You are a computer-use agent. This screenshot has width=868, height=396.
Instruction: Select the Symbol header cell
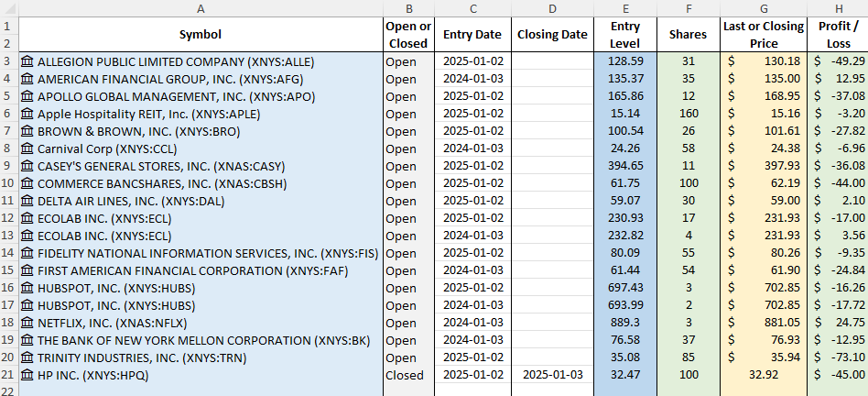click(x=201, y=34)
